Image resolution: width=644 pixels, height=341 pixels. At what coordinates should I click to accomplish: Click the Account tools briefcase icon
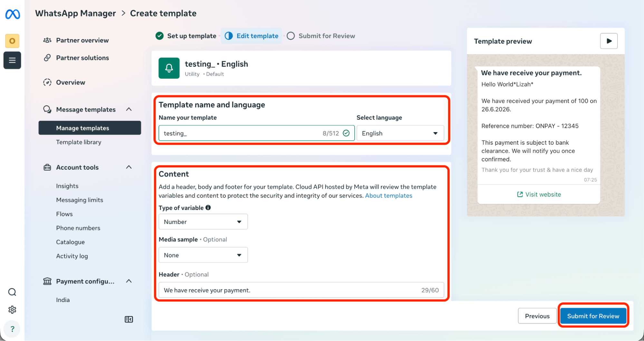pyautogui.click(x=47, y=167)
